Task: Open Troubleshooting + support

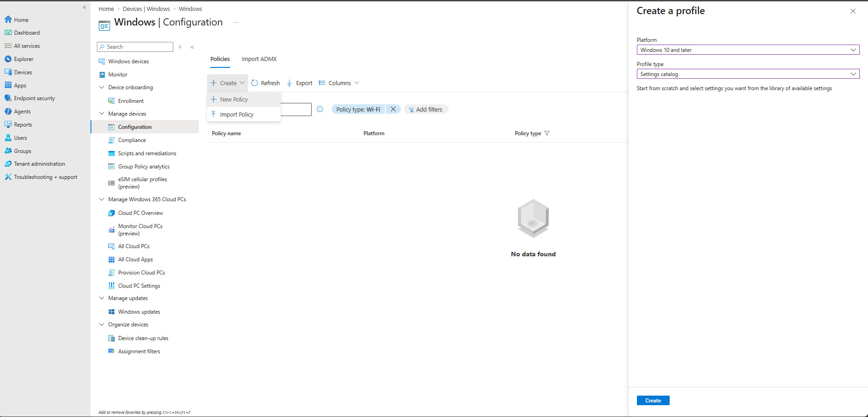Action: pyautogui.click(x=45, y=177)
